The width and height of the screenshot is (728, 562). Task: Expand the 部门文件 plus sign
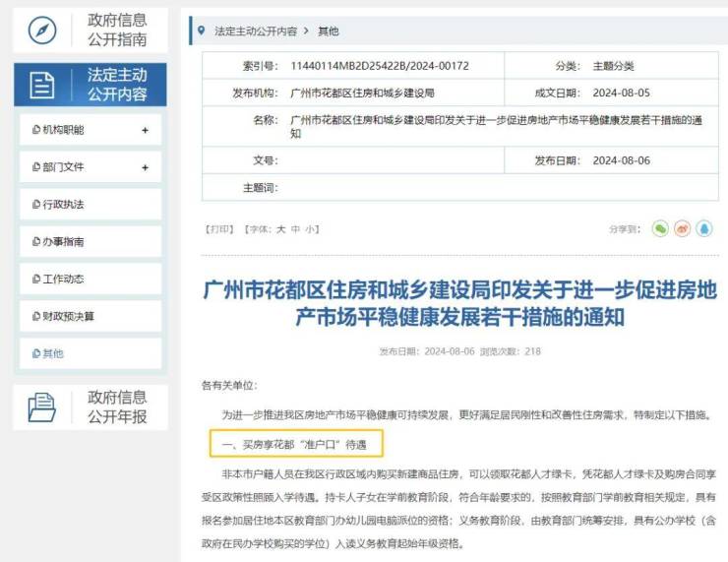(146, 167)
